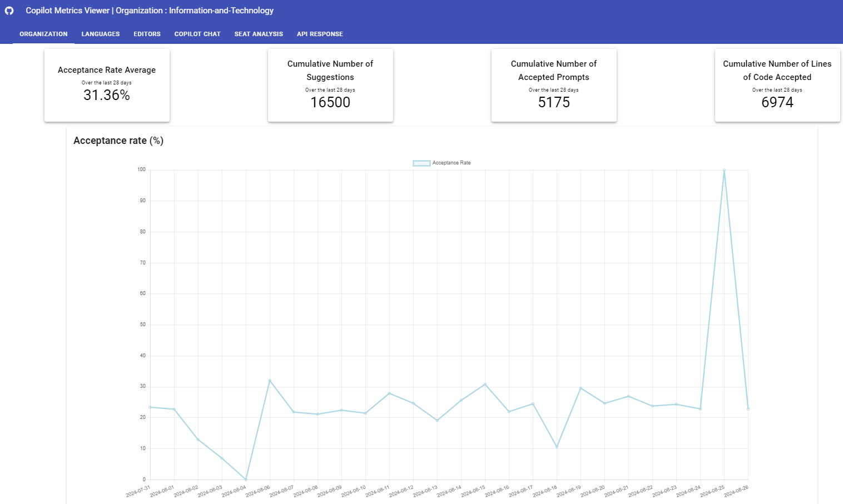The width and height of the screenshot is (843, 504).
Task: Click the suggestions total 16500
Action: click(x=330, y=103)
